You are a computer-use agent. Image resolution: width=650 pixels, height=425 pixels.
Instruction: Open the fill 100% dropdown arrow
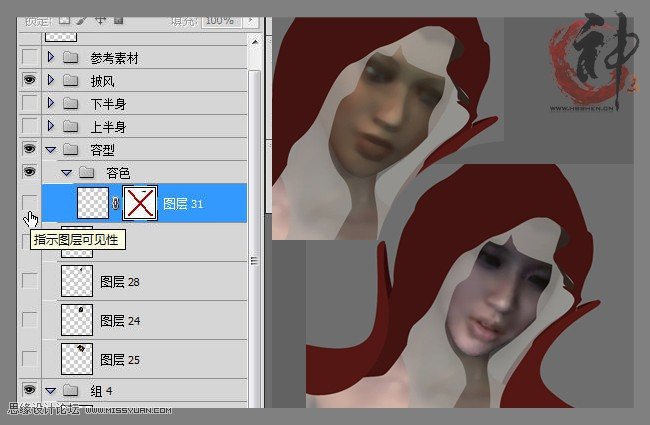point(250,21)
